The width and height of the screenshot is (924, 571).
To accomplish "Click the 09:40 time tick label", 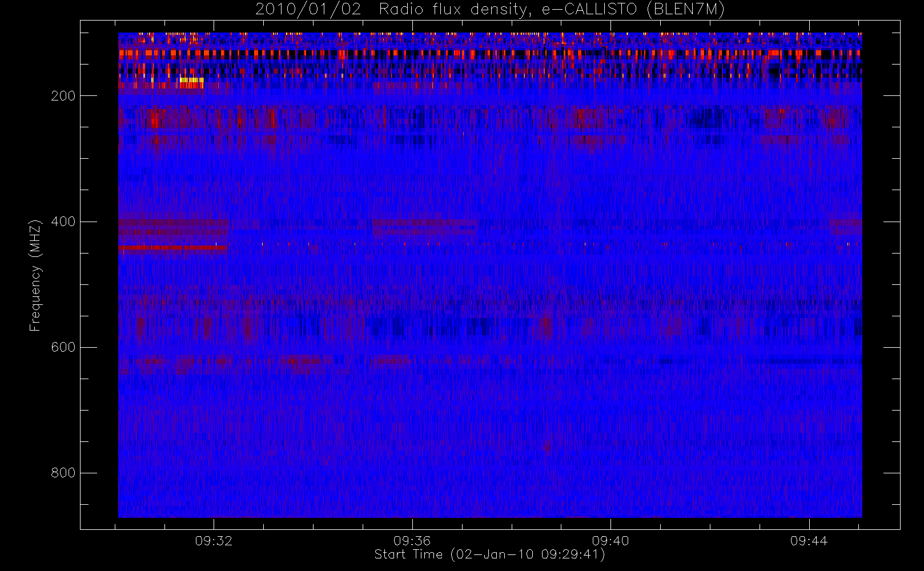I will (x=610, y=541).
